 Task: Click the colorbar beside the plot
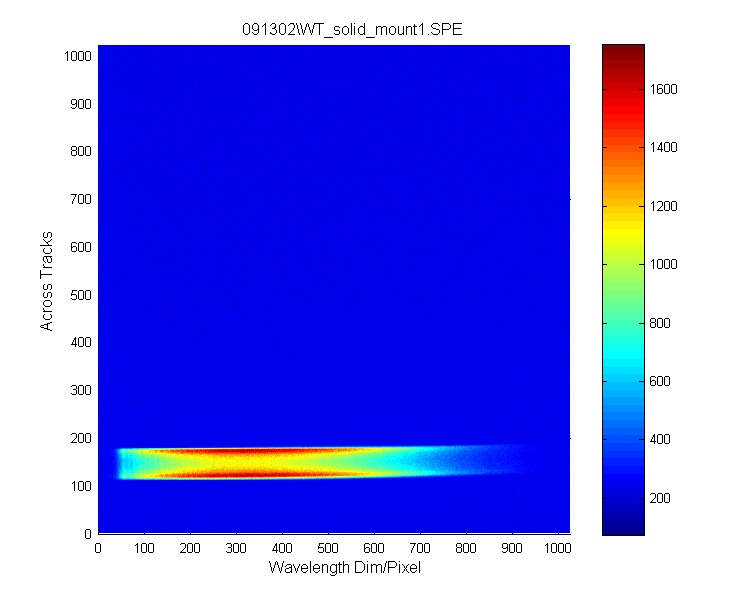coord(623,290)
